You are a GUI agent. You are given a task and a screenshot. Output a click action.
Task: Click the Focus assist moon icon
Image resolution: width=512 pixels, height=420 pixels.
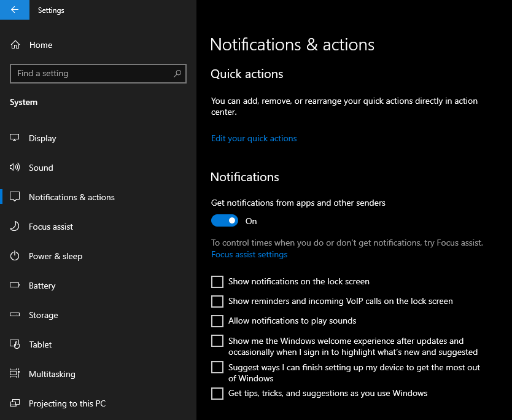pos(15,227)
